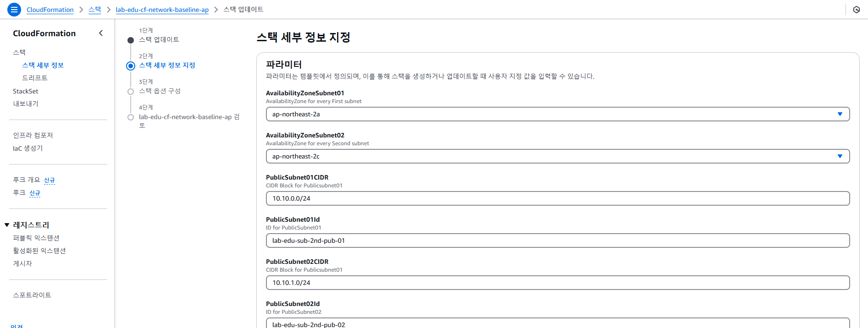Click 스택 업데이트 step label
The image size is (868, 328).
tap(159, 39)
